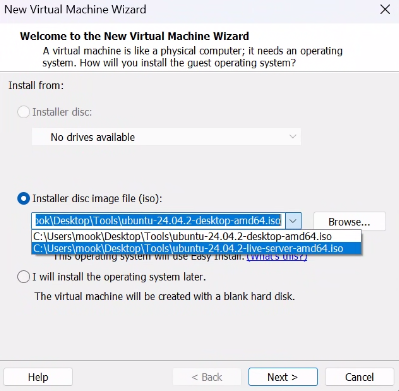Click the Help button

(x=38, y=377)
